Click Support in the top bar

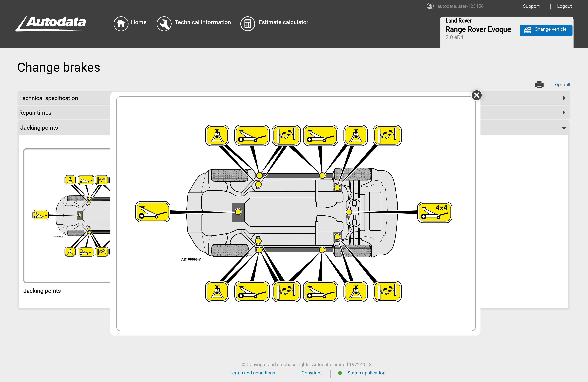(x=531, y=6)
